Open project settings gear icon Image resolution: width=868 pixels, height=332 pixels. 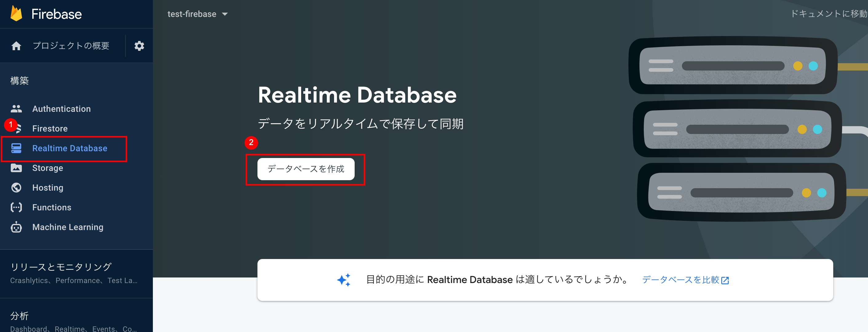click(x=139, y=46)
